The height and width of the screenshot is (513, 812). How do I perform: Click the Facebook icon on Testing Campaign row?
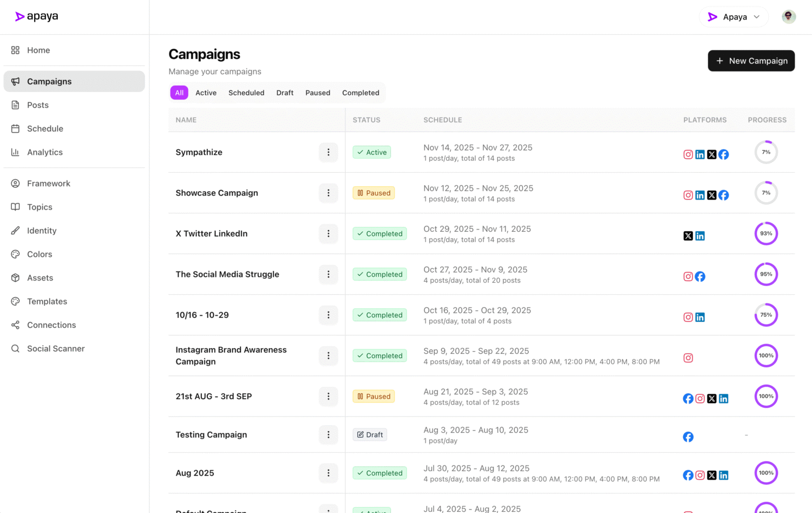coord(688,437)
